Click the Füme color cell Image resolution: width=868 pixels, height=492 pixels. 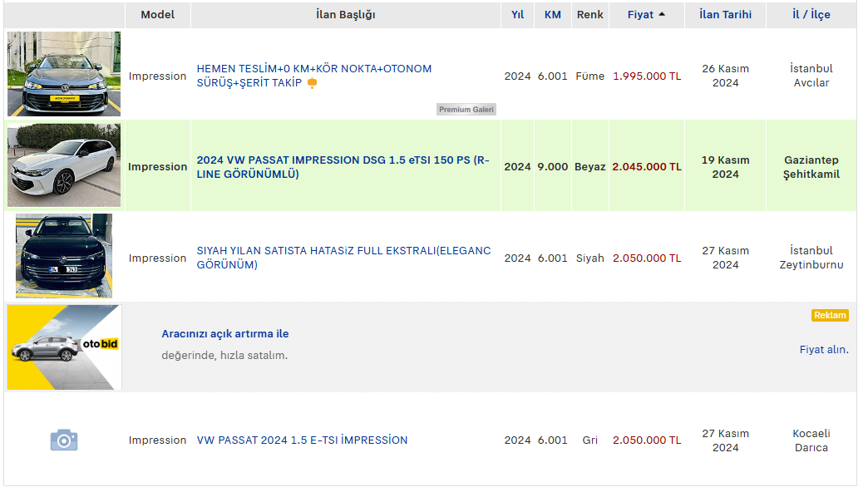590,76
